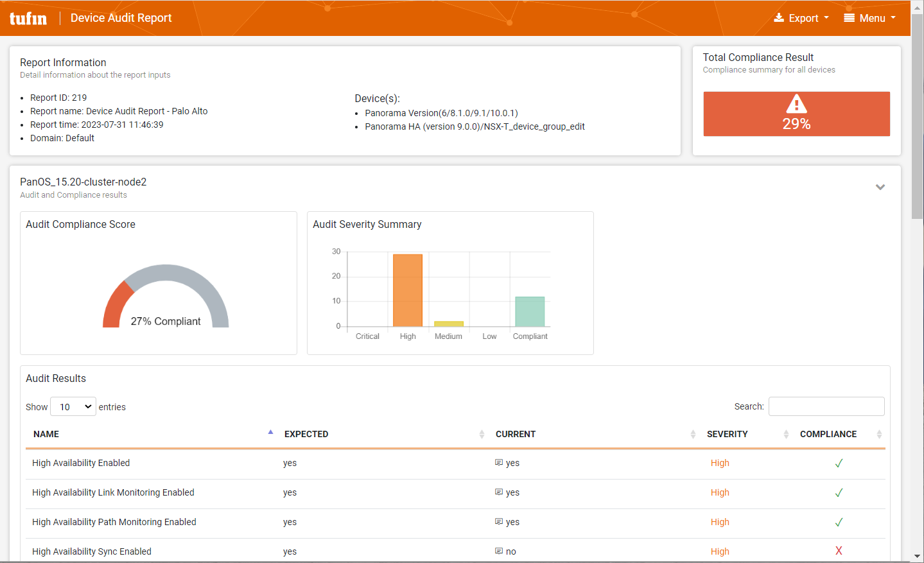
Task: Sort the table by CURRENT column
Action: 594,434
